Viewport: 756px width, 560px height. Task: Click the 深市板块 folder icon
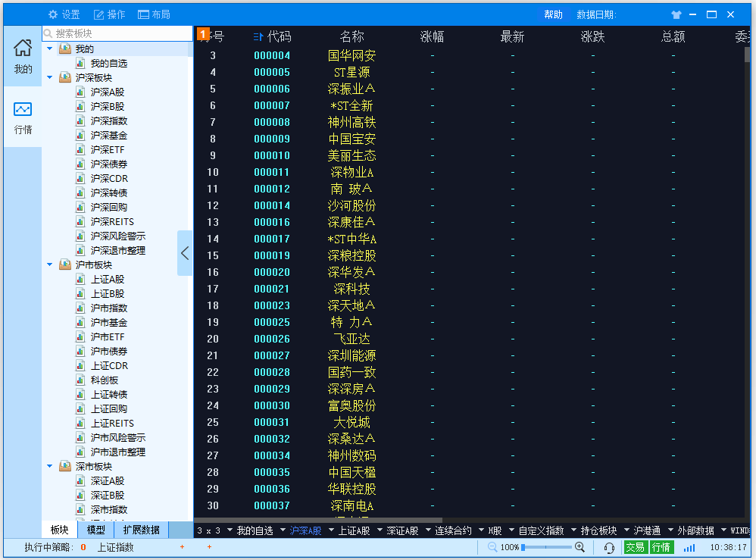coord(64,467)
